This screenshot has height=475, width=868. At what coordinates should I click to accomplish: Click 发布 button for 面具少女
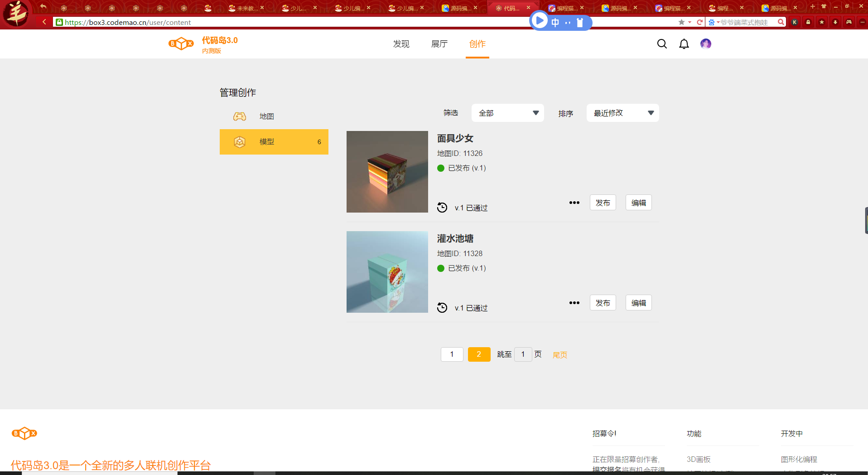[x=603, y=203]
